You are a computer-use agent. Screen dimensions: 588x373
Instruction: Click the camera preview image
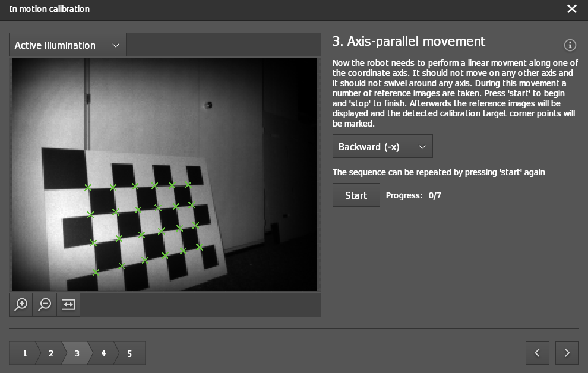tap(165, 175)
